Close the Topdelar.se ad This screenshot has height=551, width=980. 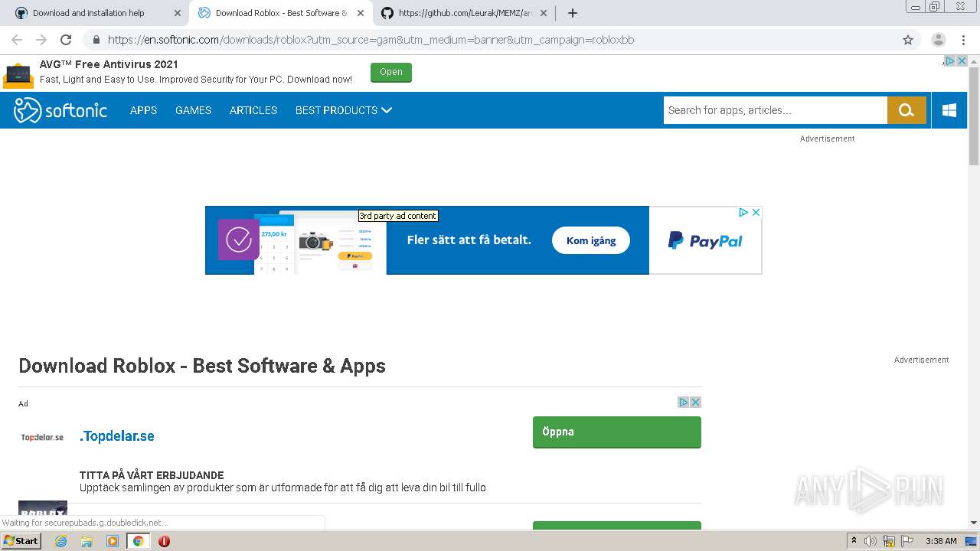[695, 402]
